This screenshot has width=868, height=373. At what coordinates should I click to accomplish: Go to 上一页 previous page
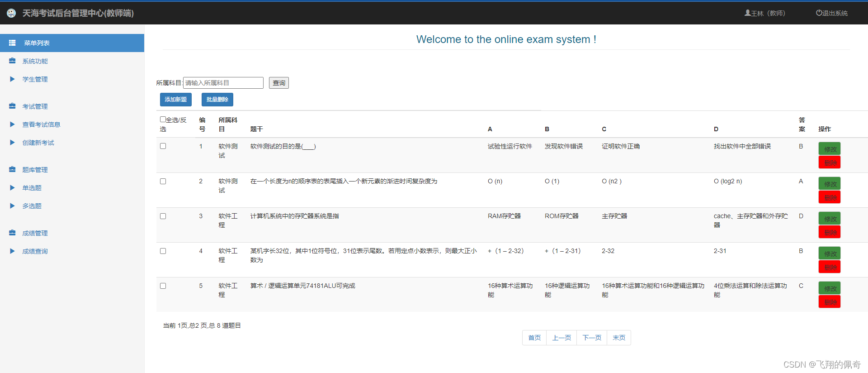(x=561, y=338)
